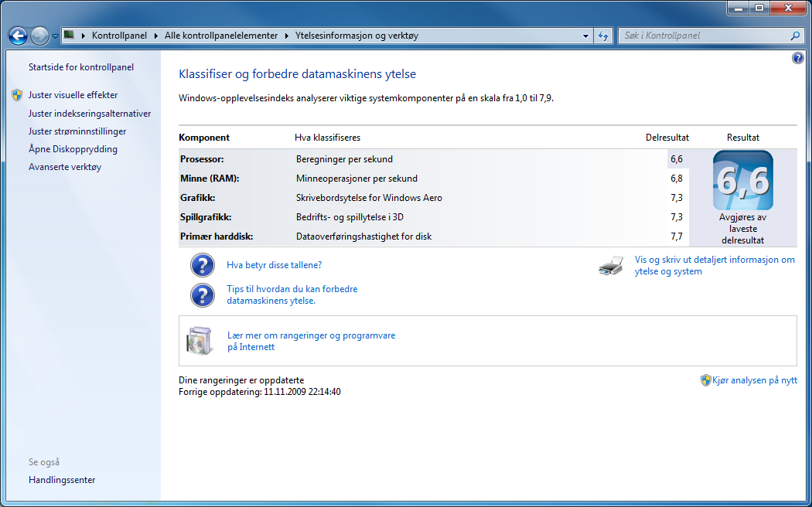The height and width of the screenshot is (507, 812).
Task: Maximize the Control Panel window
Action: (759, 9)
